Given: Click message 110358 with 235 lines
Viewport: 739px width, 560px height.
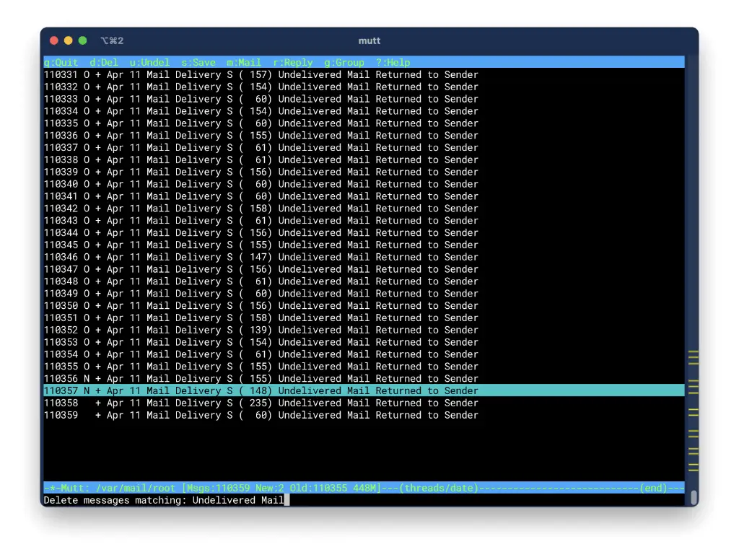Looking at the screenshot, I should point(261,403).
